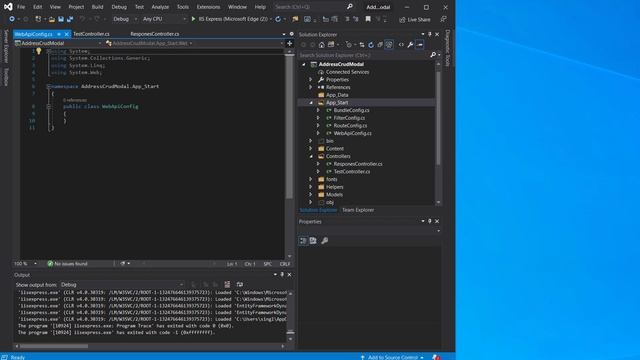This screenshot has width=640, height=360.
Task: Toggle Word Wrap in the Output panel
Action: click(x=240, y=284)
